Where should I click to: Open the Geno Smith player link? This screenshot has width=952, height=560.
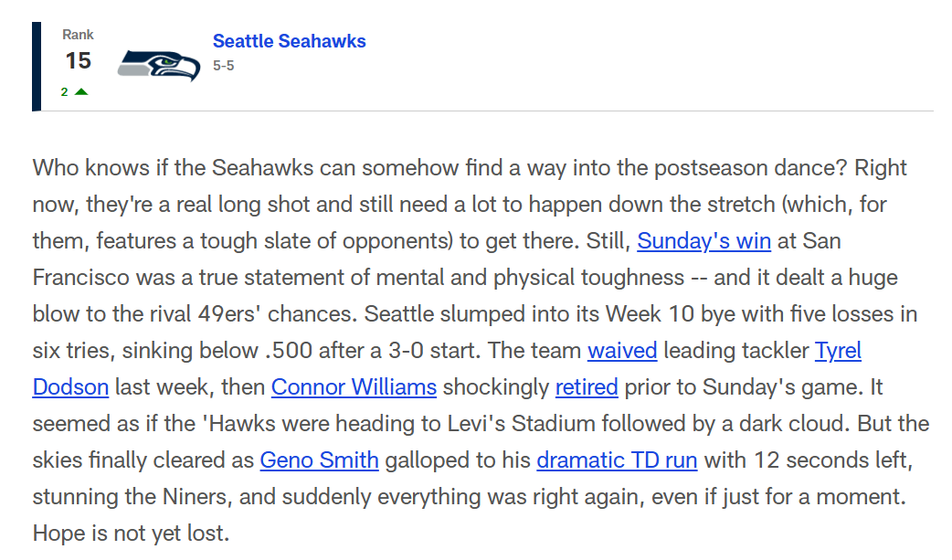pos(320,460)
